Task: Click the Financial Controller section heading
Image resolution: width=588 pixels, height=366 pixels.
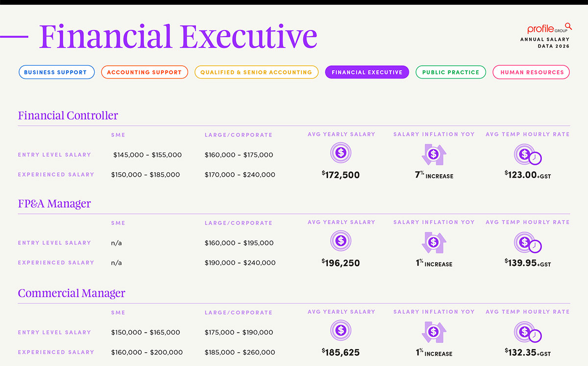Action: pyautogui.click(x=68, y=116)
